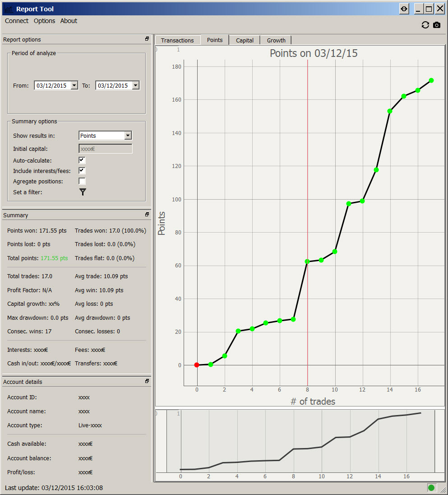Click the Consec. wins: 17 text
Viewport: 448px width, 495px height.
[29, 332]
